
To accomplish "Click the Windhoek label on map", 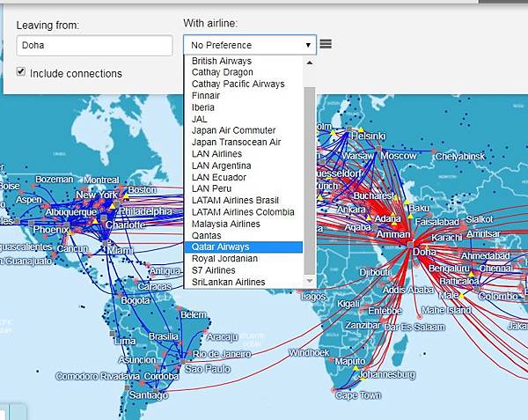I will tap(309, 352).
